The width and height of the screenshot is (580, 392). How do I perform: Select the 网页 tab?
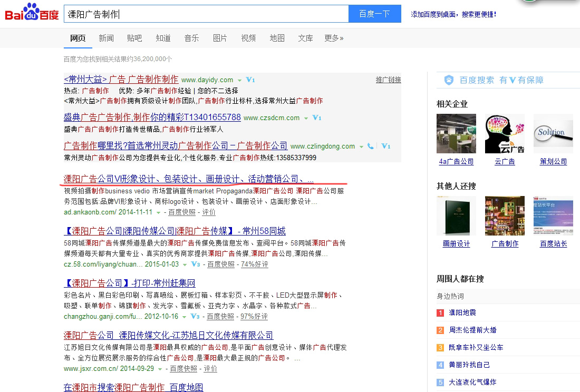pyautogui.click(x=78, y=38)
